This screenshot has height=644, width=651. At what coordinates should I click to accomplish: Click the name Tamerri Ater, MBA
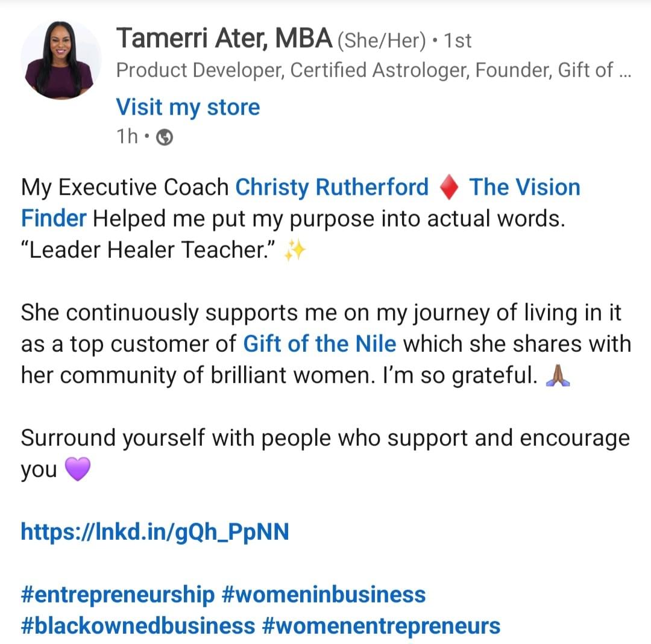point(224,39)
